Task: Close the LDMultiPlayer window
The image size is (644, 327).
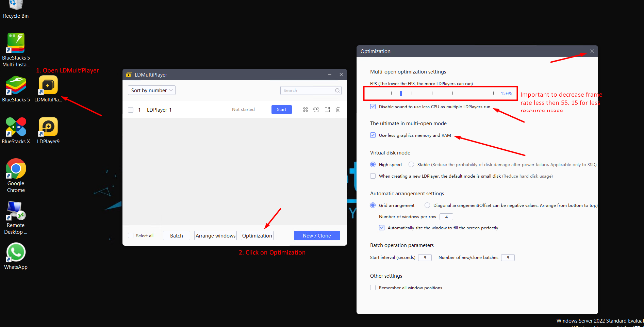Action: (341, 75)
